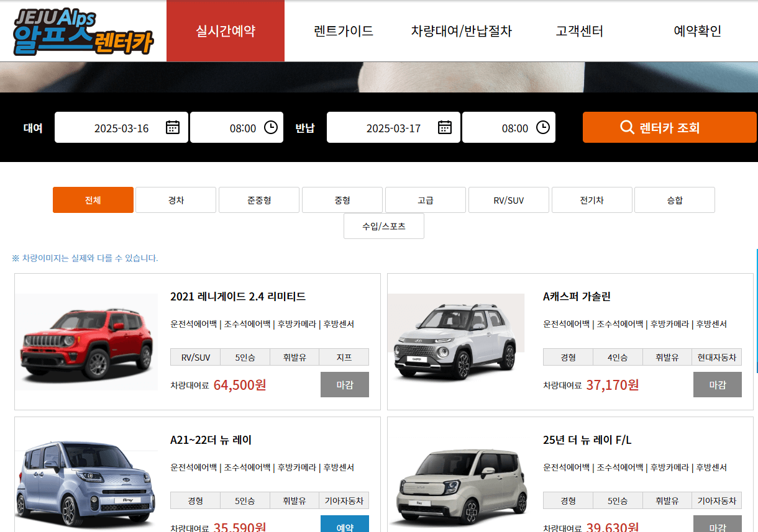This screenshot has width=758, height=532.
Task: Filter by RV/SUV category
Action: click(x=509, y=200)
